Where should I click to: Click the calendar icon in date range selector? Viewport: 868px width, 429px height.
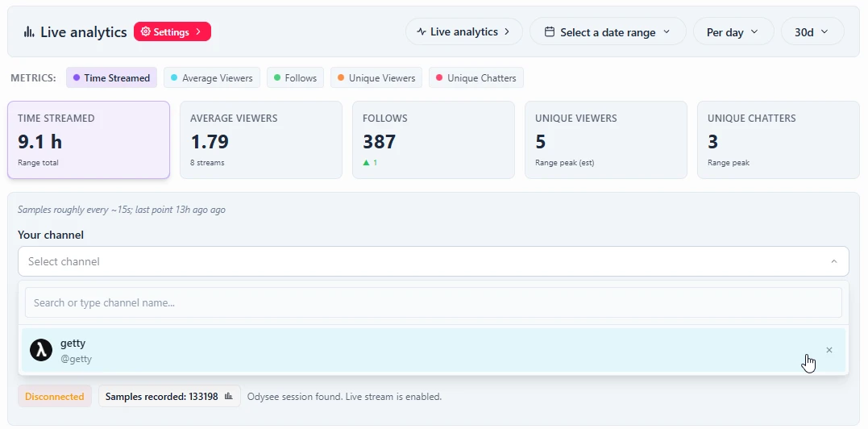(x=549, y=31)
